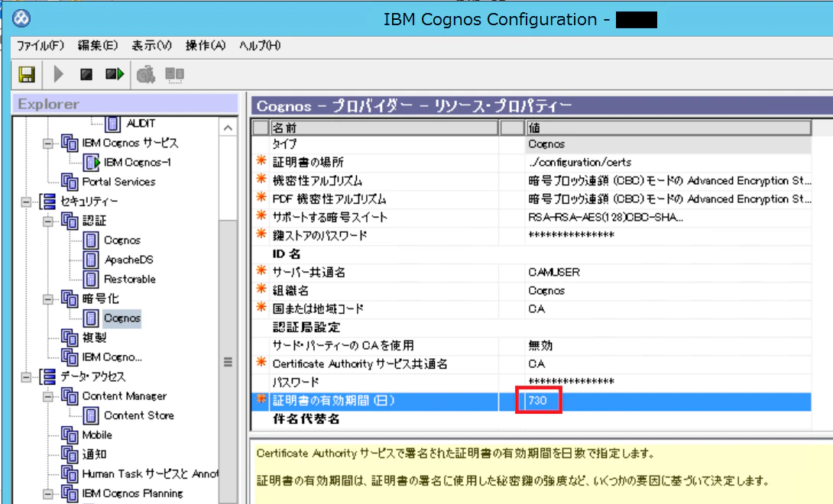Click the 通知 folder icon
833x504 pixels.
pos(70,454)
